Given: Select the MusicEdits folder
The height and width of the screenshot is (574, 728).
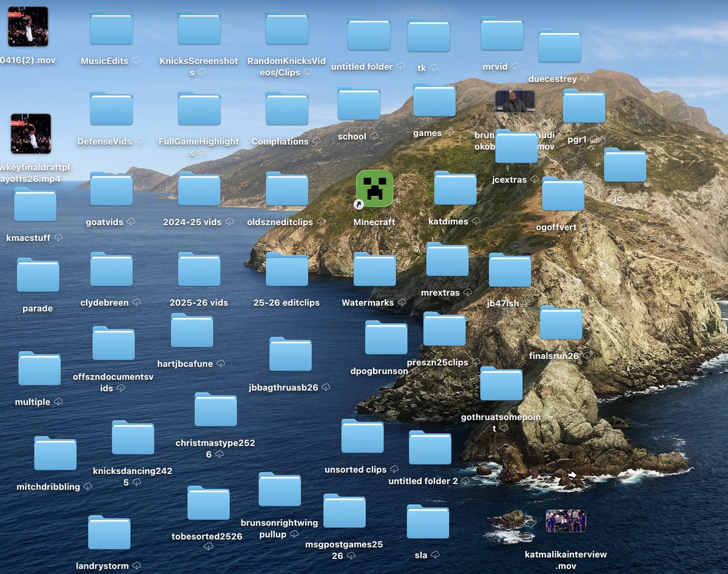Looking at the screenshot, I should pos(111,28).
